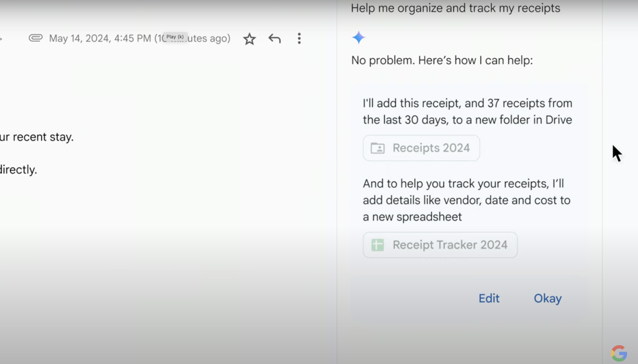Click the reply arrow icon
638x364 pixels.
274,39
